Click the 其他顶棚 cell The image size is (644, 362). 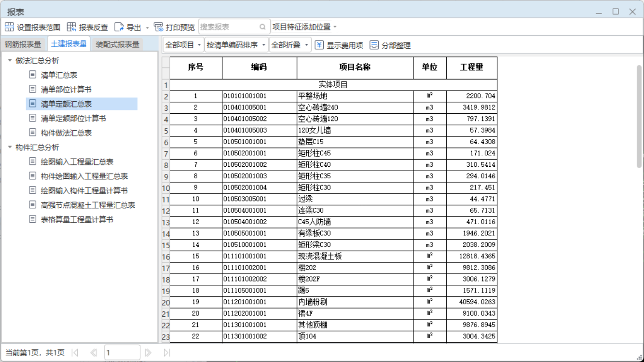coord(355,325)
